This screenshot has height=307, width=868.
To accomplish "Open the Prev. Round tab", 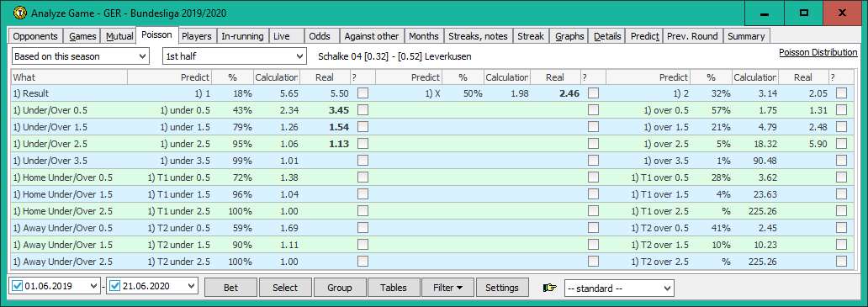I will (692, 36).
